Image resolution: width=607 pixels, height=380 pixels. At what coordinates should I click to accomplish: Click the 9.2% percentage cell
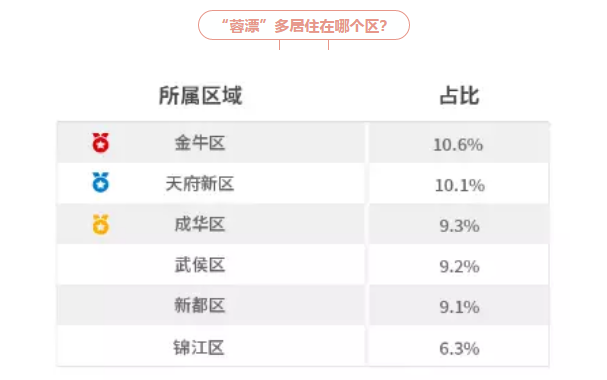pos(460,267)
